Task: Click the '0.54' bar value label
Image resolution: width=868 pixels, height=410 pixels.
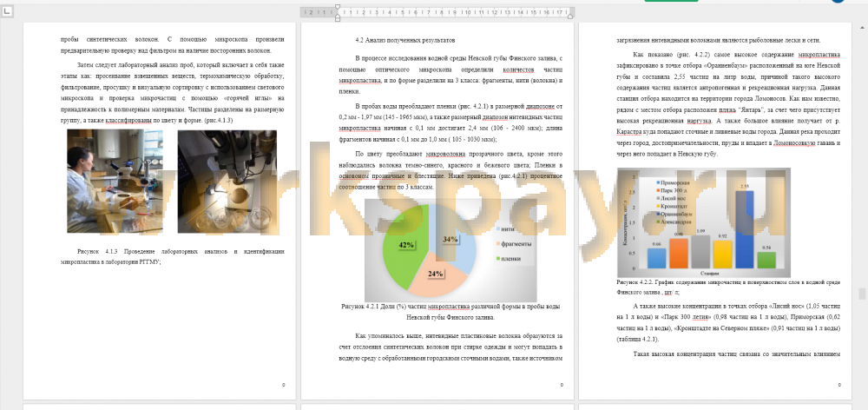Action: 765,247
